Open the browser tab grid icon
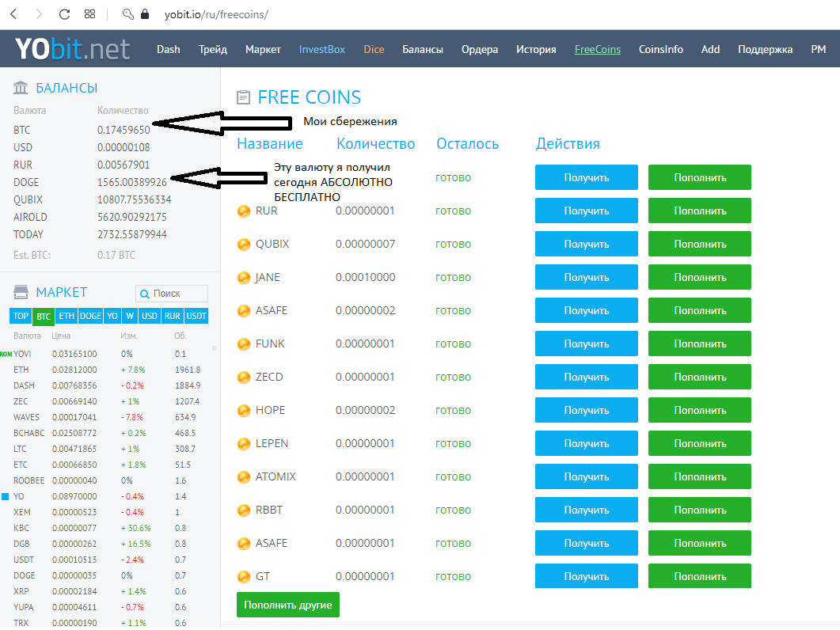The image size is (840, 630). (x=90, y=14)
